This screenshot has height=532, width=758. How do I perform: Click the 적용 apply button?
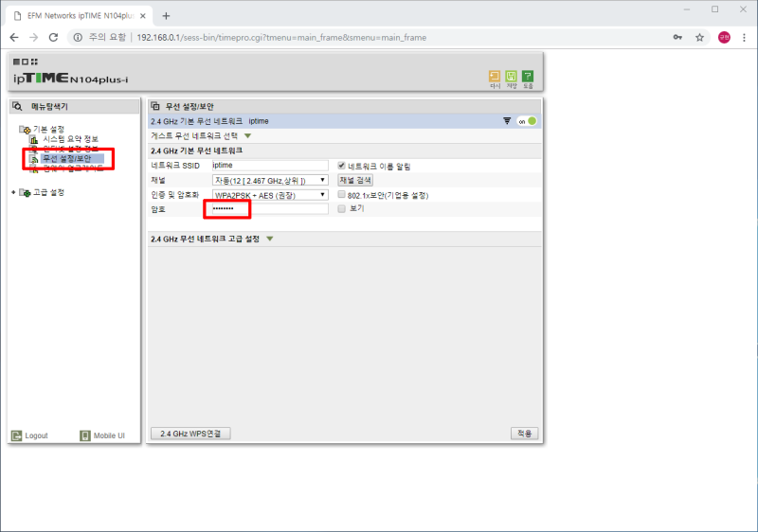coord(525,434)
